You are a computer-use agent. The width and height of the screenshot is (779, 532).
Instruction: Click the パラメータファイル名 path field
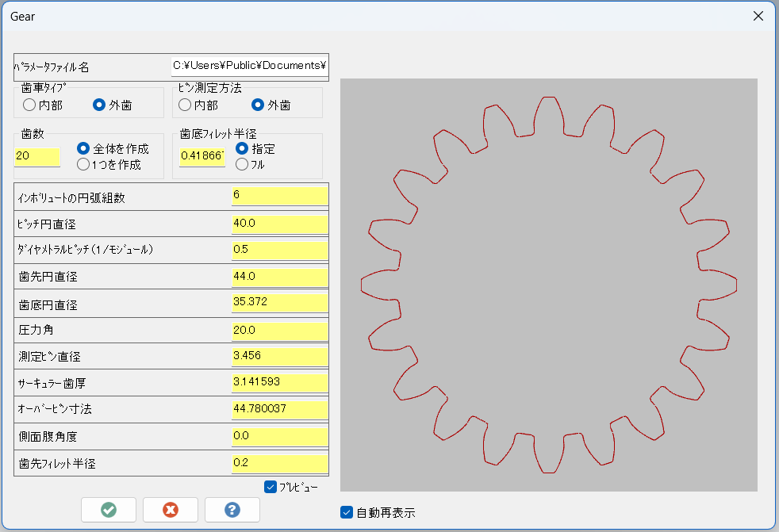coord(249,65)
